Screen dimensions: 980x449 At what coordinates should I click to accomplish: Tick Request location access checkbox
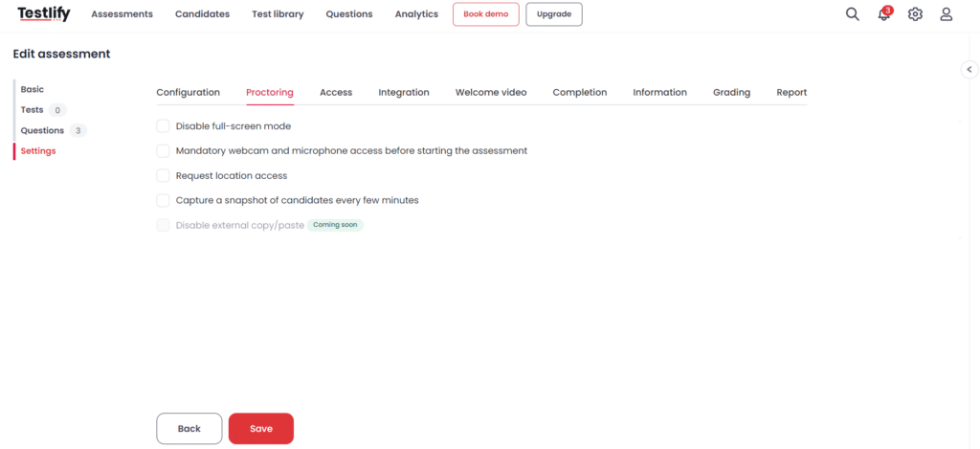pyautogui.click(x=163, y=176)
